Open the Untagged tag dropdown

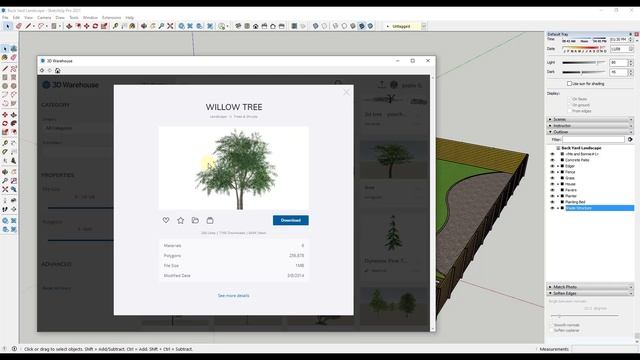coord(424,26)
